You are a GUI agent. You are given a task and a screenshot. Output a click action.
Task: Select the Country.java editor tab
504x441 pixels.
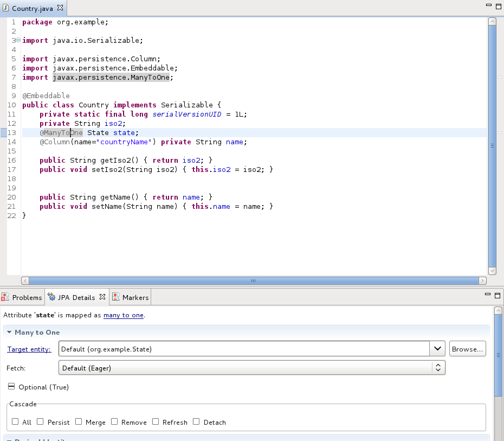pyautogui.click(x=33, y=8)
